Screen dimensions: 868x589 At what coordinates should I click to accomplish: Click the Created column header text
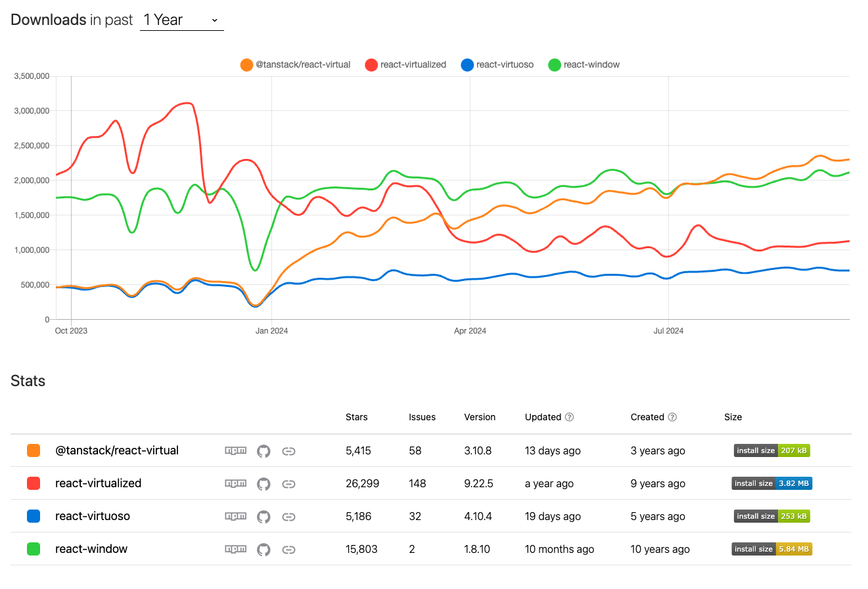click(x=647, y=417)
